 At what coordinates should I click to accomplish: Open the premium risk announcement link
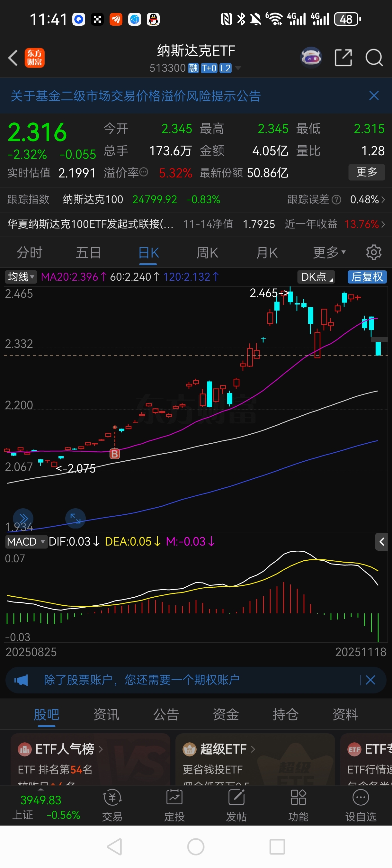136,96
